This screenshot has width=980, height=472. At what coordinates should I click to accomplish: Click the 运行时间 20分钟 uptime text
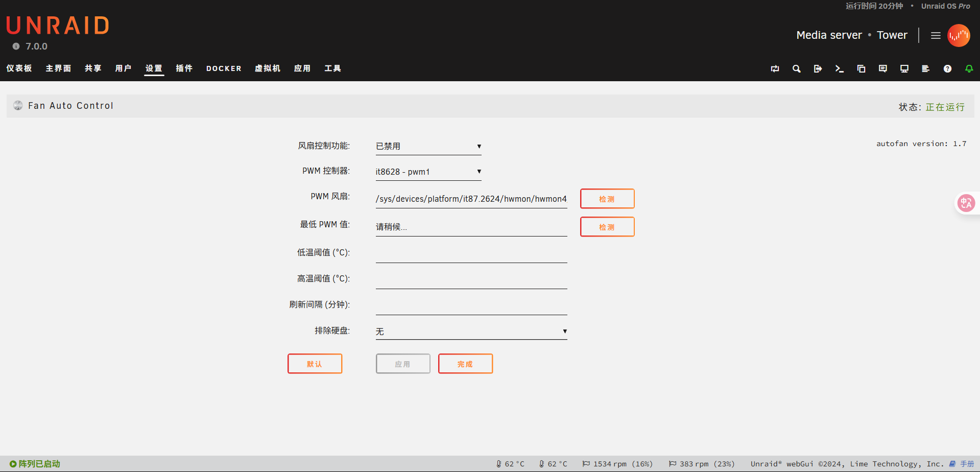click(x=874, y=6)
